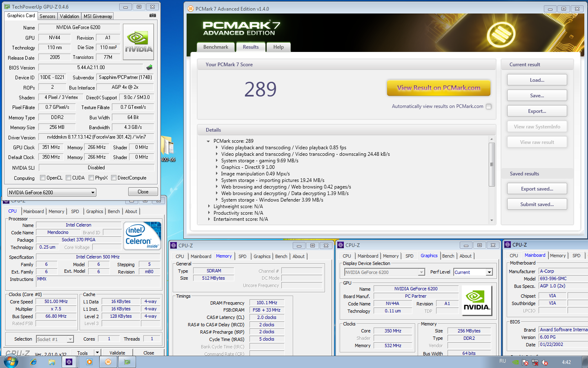Switch to the Sensors tab in GPU-Z
The image size is (588, 368).
[x=47, y=16]
